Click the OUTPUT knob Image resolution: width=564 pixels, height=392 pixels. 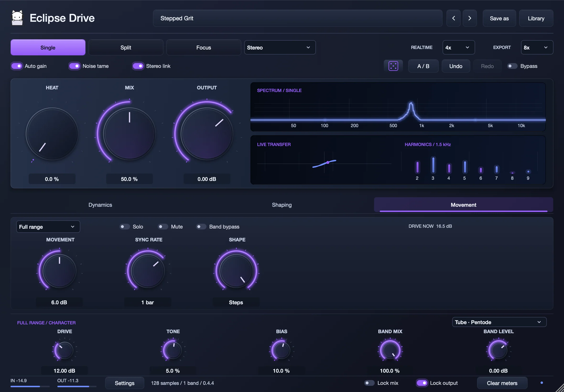[x=207, y=134]
